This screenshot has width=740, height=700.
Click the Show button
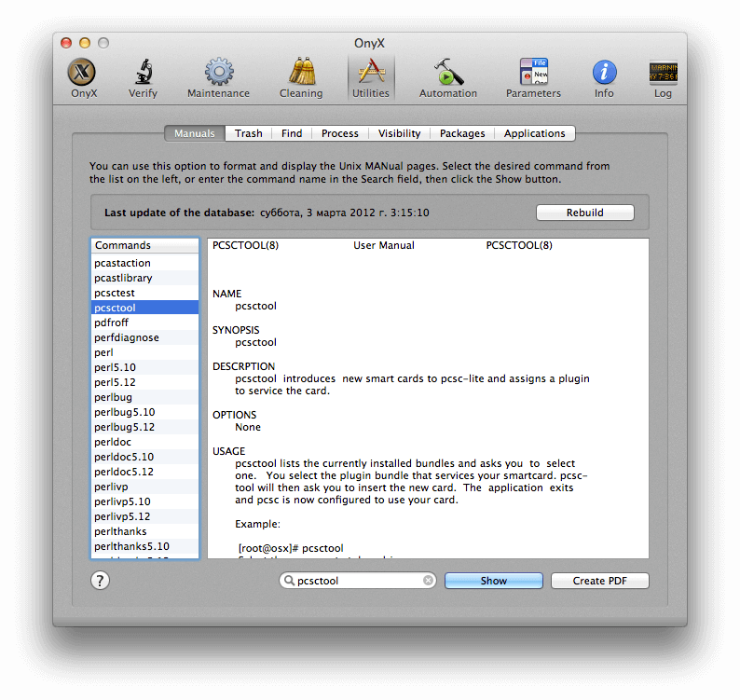494,581
